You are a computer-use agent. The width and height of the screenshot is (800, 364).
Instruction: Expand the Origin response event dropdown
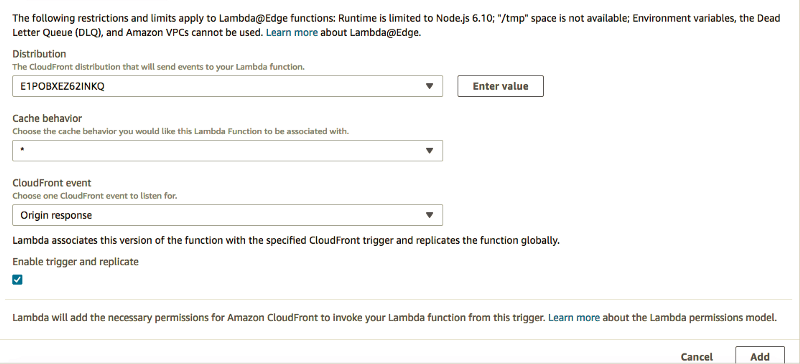pyautogui.click(x=228, y=215)
